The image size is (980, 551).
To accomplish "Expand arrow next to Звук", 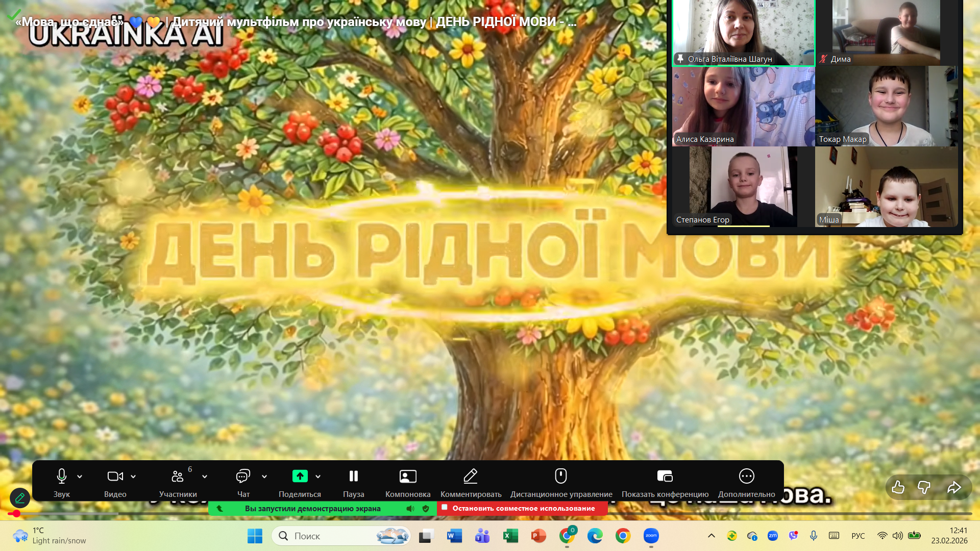I will (80, 477).
